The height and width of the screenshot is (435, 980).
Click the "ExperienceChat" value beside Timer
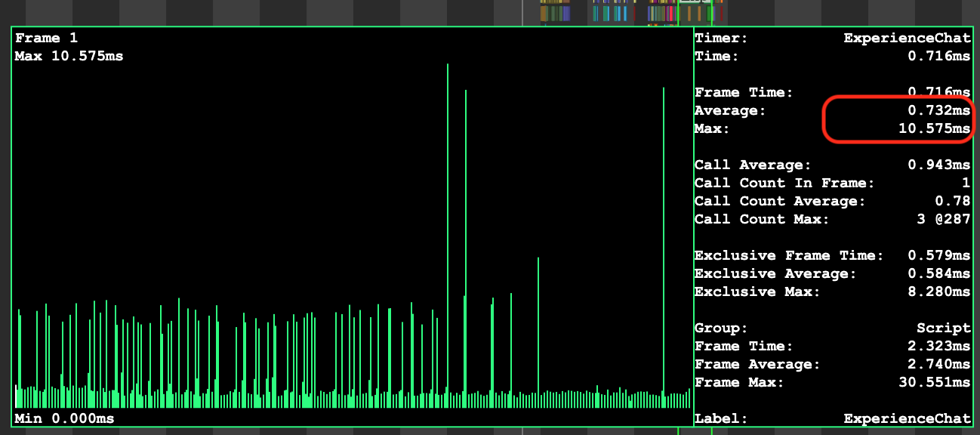click(x=907, y=38)
